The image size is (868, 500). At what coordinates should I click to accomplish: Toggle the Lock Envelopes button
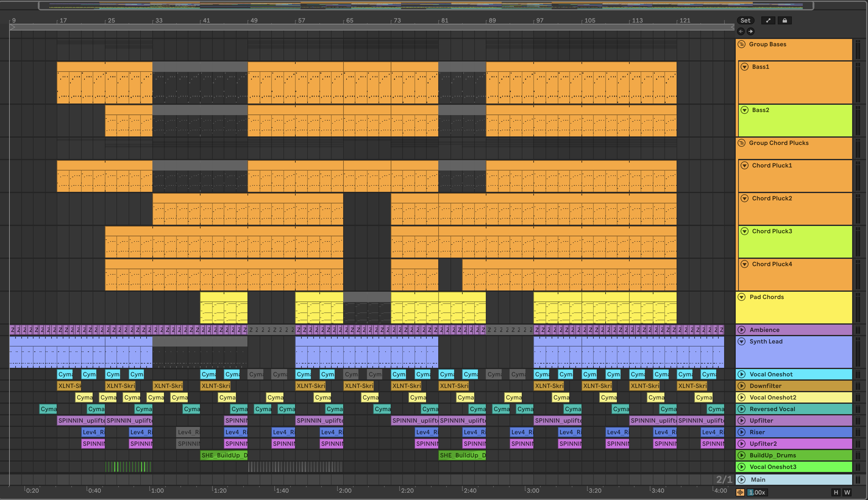pos(784,21)
